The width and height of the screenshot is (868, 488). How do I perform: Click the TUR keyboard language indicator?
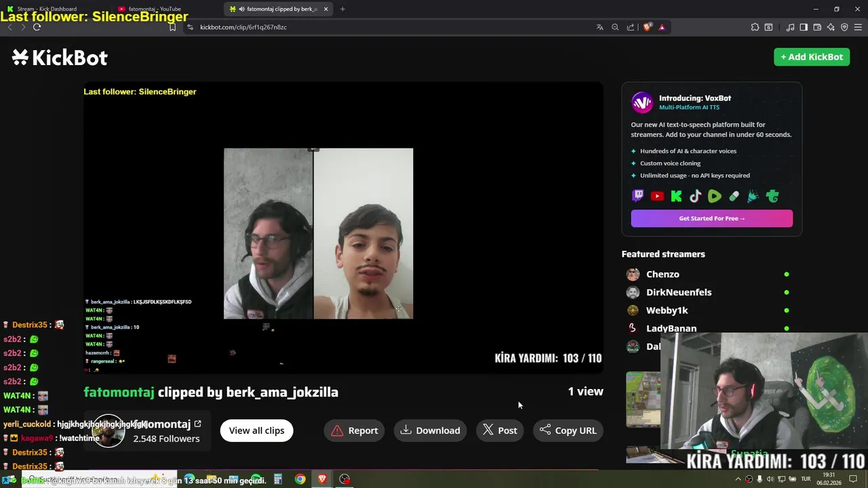[806, 479]
